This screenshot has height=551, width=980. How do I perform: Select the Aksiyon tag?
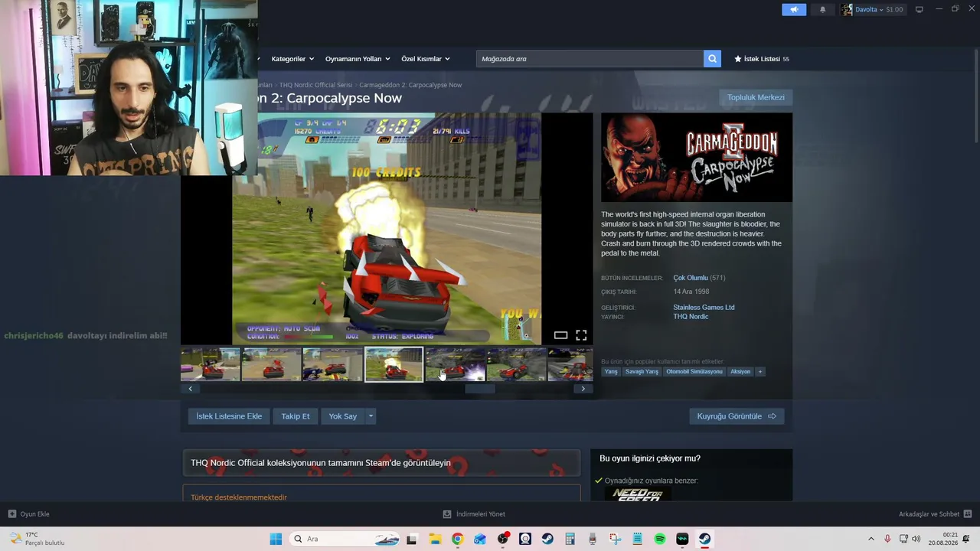tap(740, 372)
